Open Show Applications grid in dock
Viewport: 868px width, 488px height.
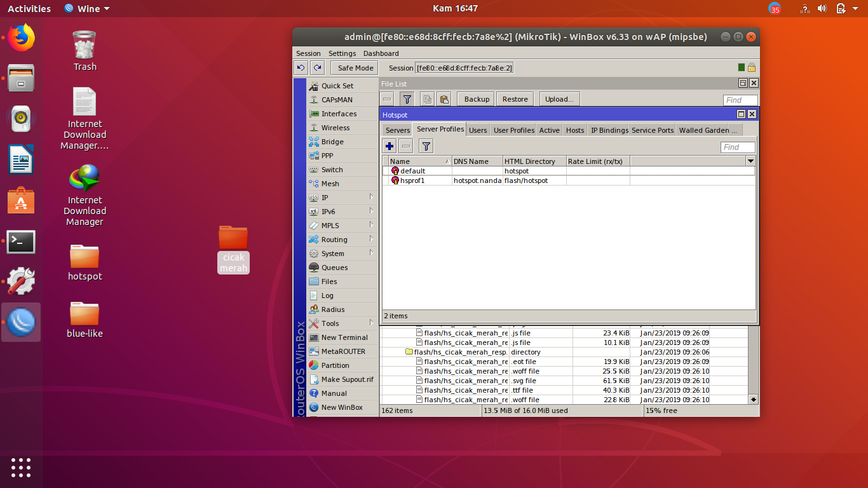pyautogui.click(x=21, y=467)
